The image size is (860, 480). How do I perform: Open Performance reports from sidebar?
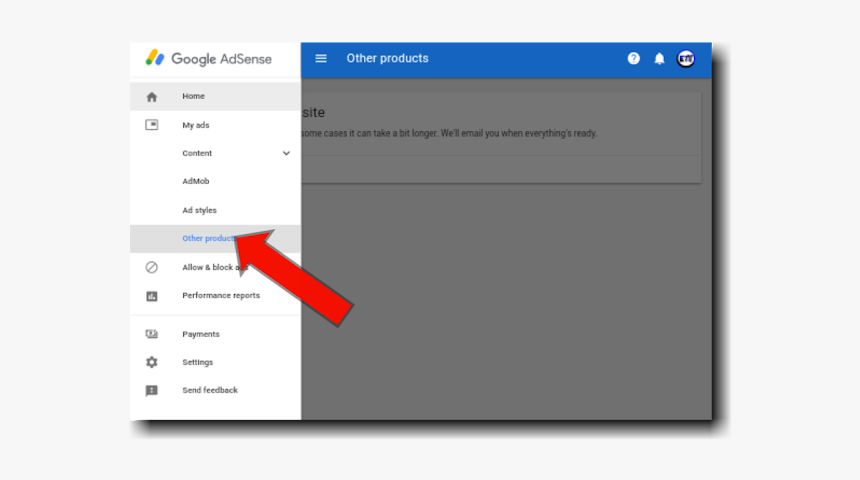221,296
